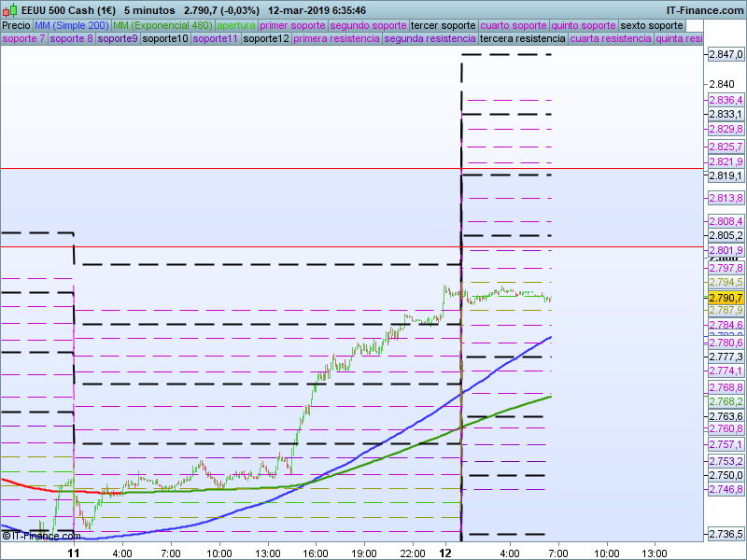
Task: Click the 2.847,0 price label on the axis
Action: click(725, 55)
